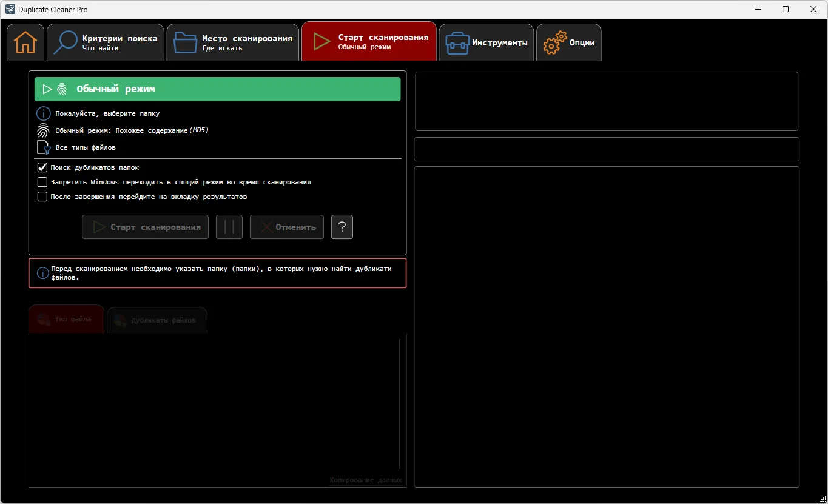This screenshot has height=504, width=828.
Task: Switch to the Дубликаты файлов tab
Action: [157, 320]
